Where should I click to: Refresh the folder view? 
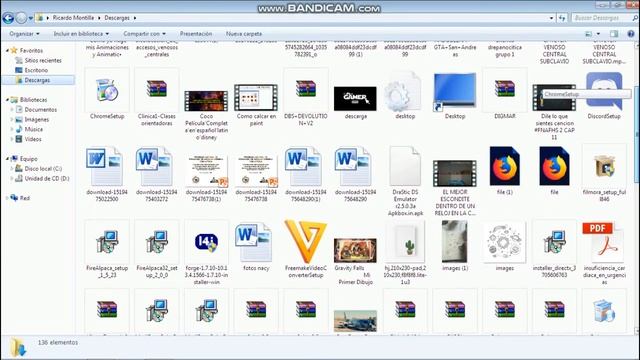click(562, 18)
